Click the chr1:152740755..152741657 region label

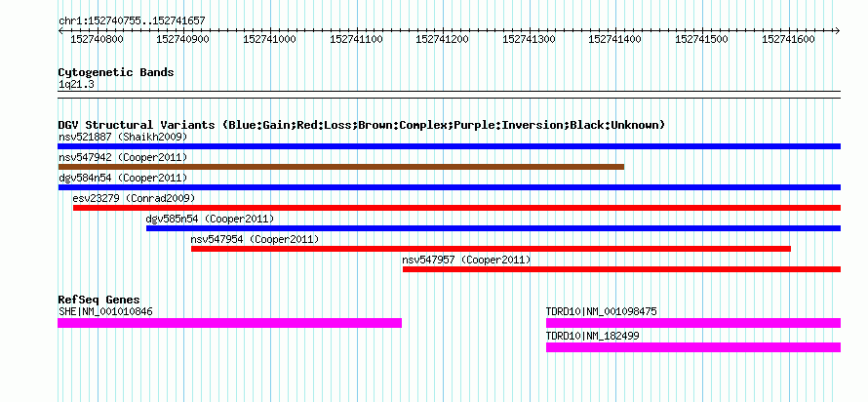tap(132, 21)
